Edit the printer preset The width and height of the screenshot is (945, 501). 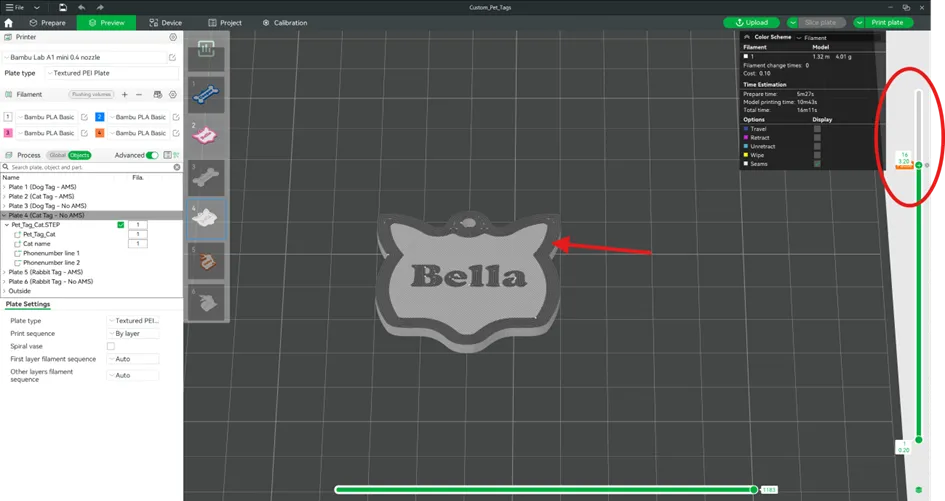pos(172,57)
